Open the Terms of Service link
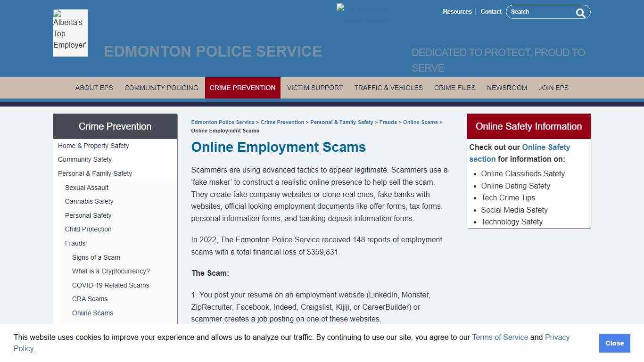Viewport: 644px width, 362px height. pyautogui.click(x=500, y=337)
